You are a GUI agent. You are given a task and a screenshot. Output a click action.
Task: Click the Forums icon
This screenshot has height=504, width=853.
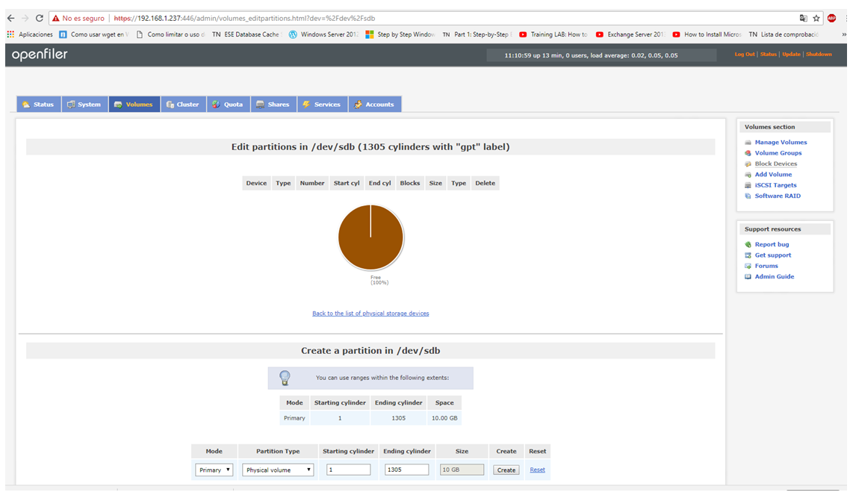(748, 266)
